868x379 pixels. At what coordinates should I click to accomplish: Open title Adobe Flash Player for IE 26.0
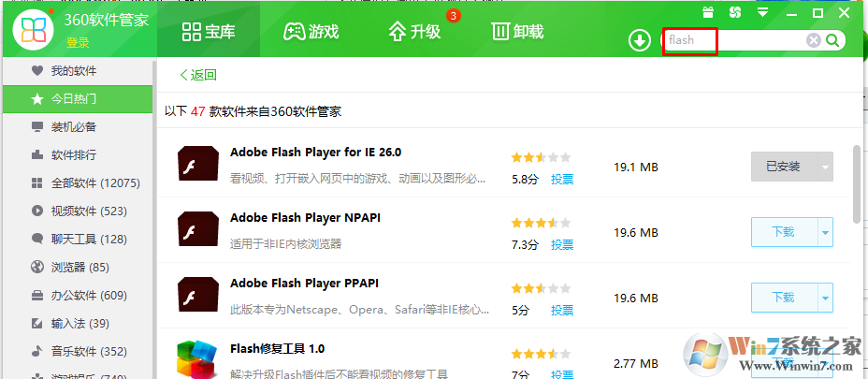tap(315, 153)
